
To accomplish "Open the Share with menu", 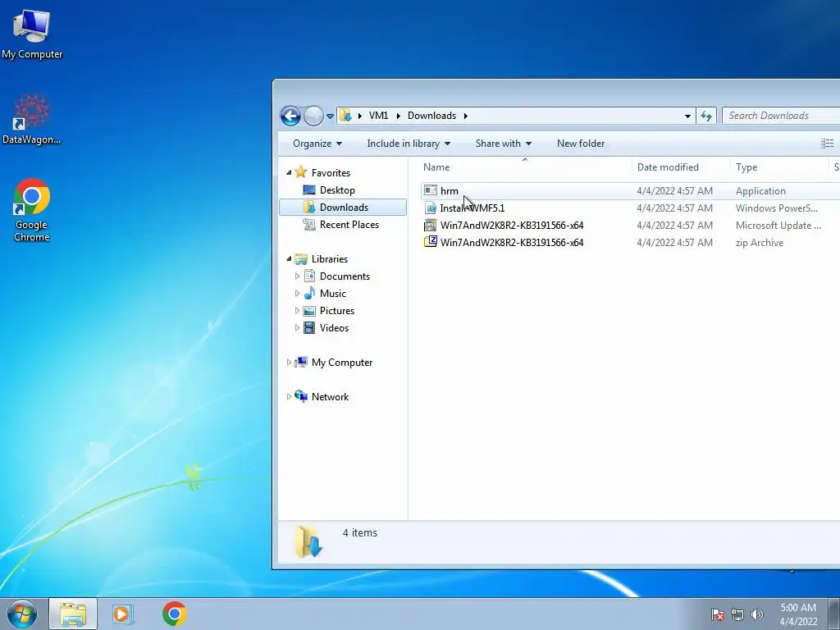I will click(503, 144).
